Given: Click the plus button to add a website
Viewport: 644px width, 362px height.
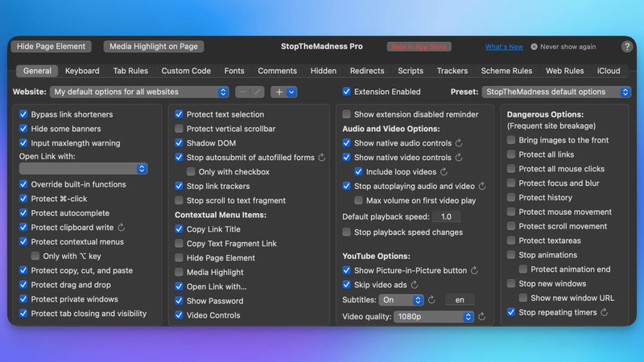Looking at the screenshot, I should 279,93.
